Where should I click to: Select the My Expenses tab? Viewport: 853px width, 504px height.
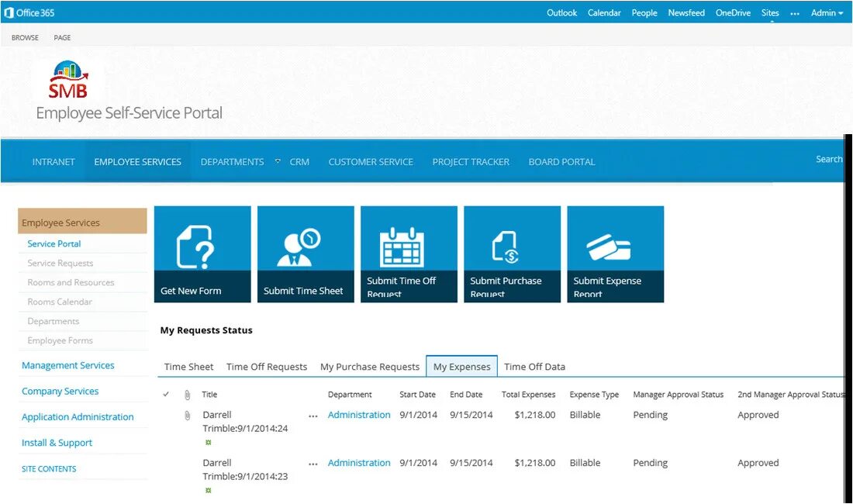[462, 367]
